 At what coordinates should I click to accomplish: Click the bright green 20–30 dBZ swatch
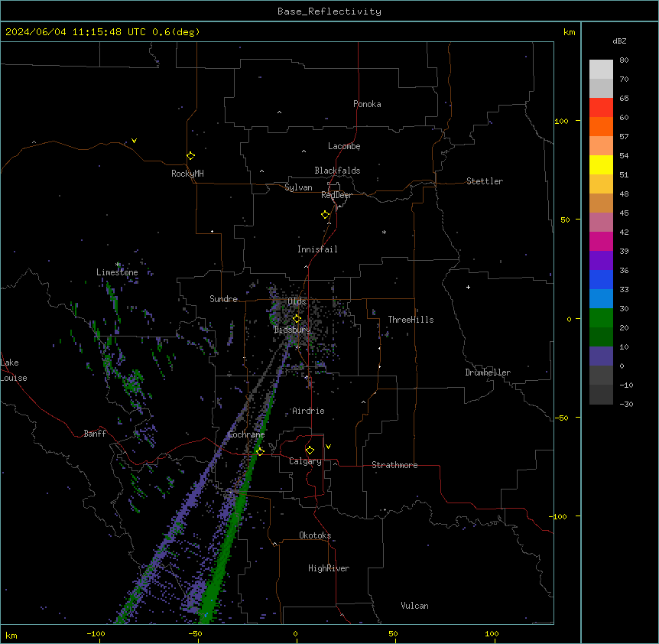601,318
